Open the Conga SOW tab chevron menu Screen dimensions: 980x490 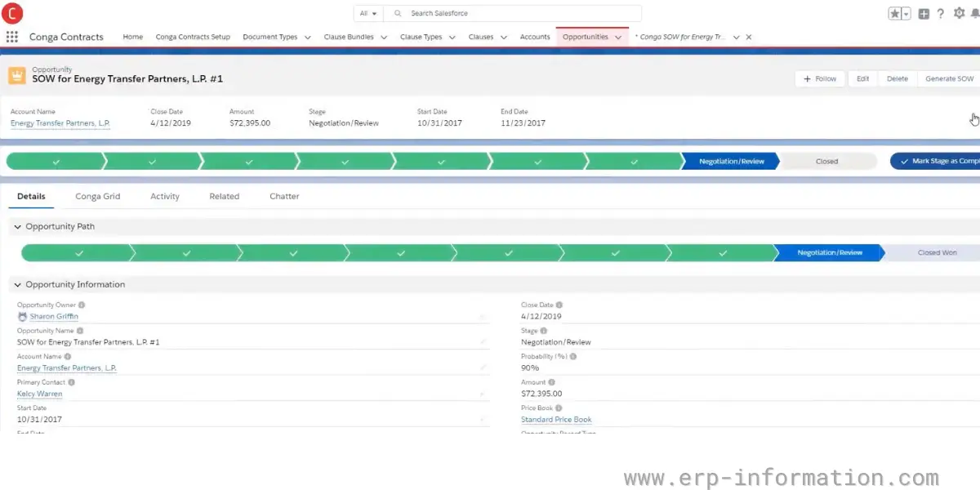tap(736, 38)
